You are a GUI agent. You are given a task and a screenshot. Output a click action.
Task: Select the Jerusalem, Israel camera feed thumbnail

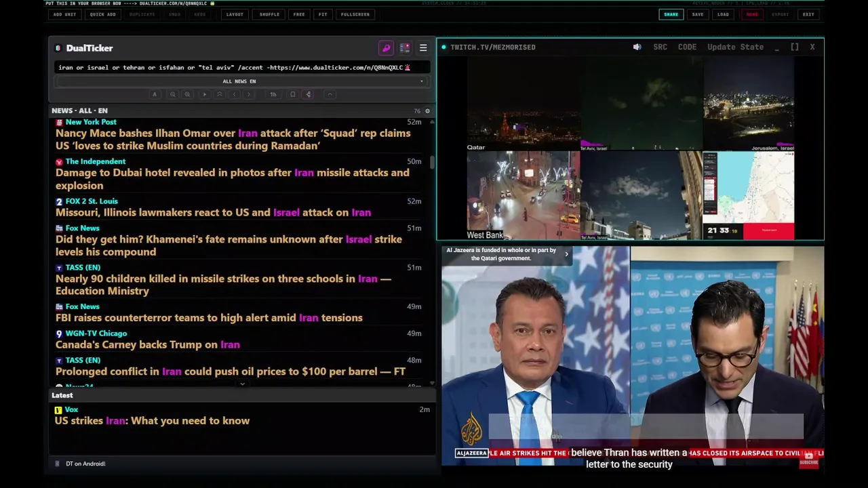[748, 103]
